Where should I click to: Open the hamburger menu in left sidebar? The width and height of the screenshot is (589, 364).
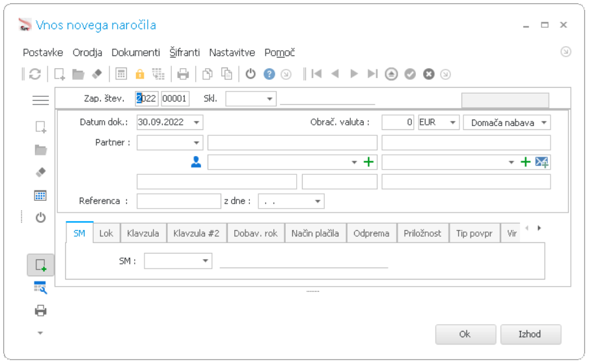40,100
